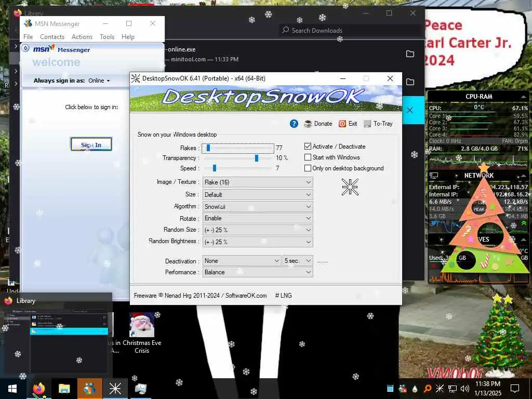The height and width of the screenshot is (399, 532).
Task: Toggle the Activate / Deactivate checkbox
Action: [308, 146]
